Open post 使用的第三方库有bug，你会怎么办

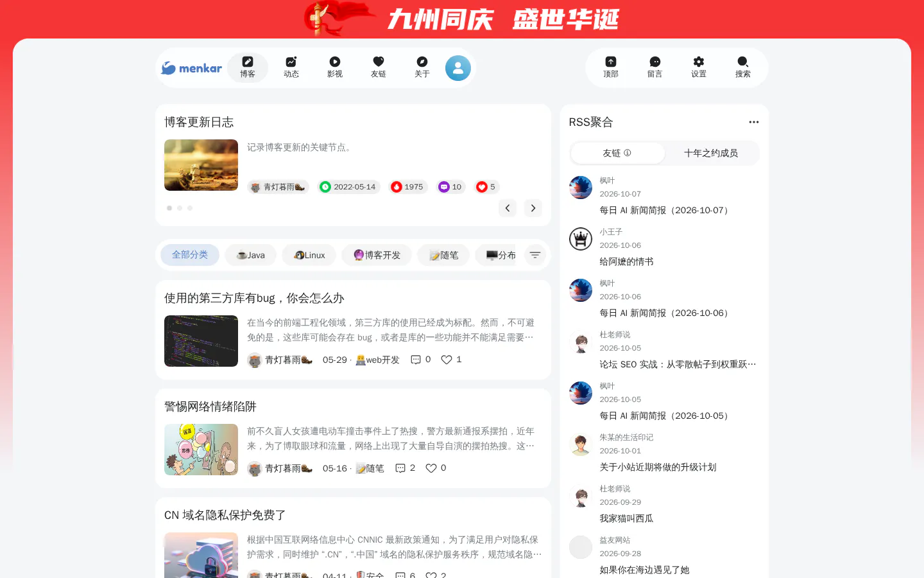[254, 298]
